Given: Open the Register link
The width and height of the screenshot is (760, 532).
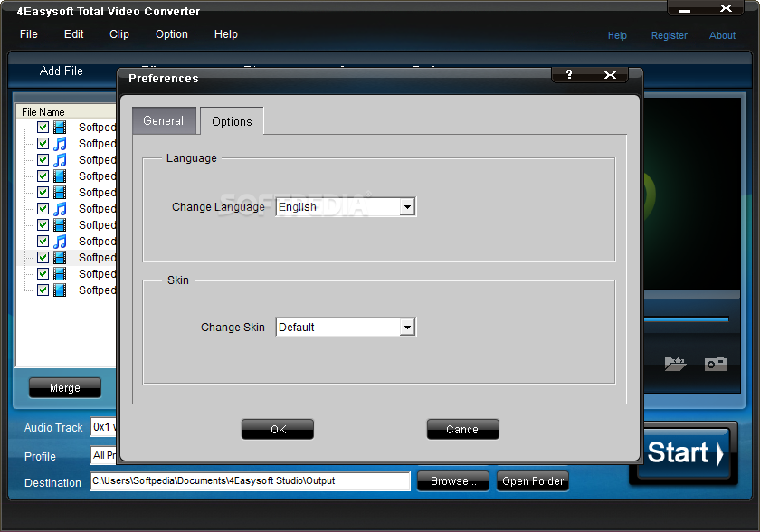Looking at the screenshot, I should point(669,35).
